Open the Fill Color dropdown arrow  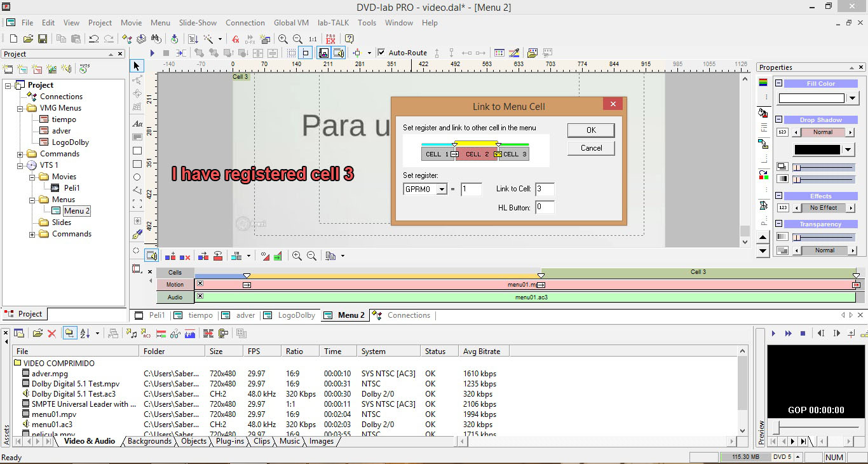(x=853, y=98)
